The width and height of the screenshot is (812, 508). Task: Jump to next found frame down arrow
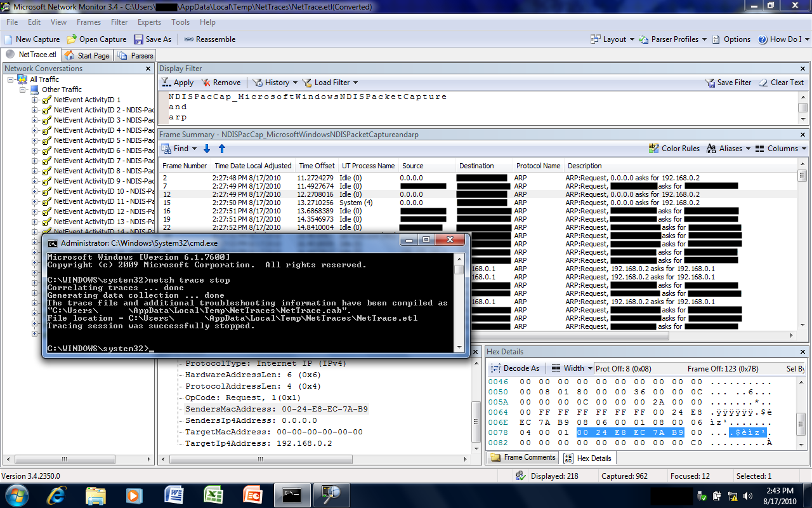pyautogui.click(x=207, y=149)
